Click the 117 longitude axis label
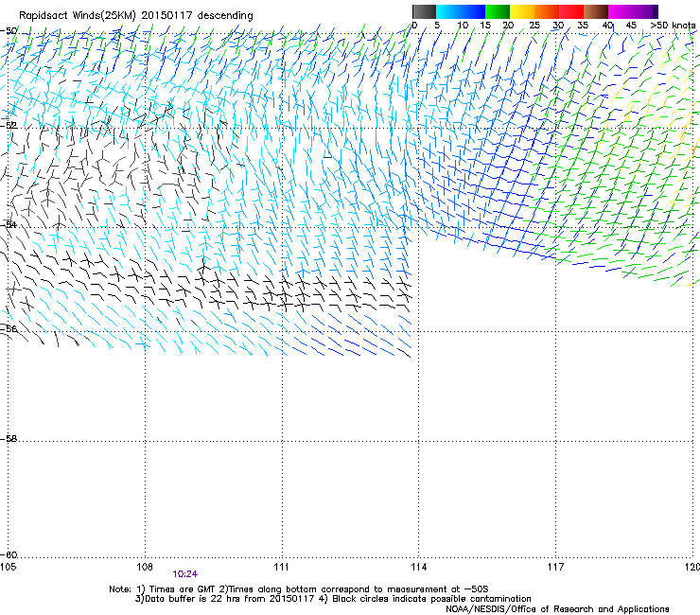700x615 pixels. (555, 567)
